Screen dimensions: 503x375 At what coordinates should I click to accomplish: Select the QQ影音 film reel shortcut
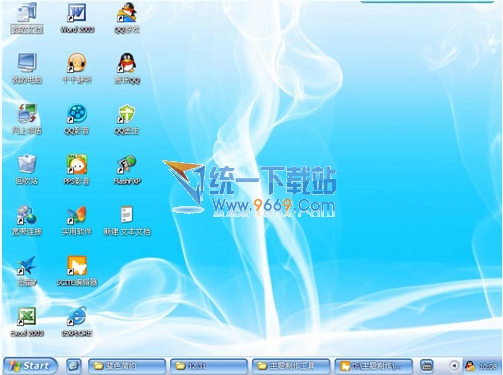click(77, 119)
